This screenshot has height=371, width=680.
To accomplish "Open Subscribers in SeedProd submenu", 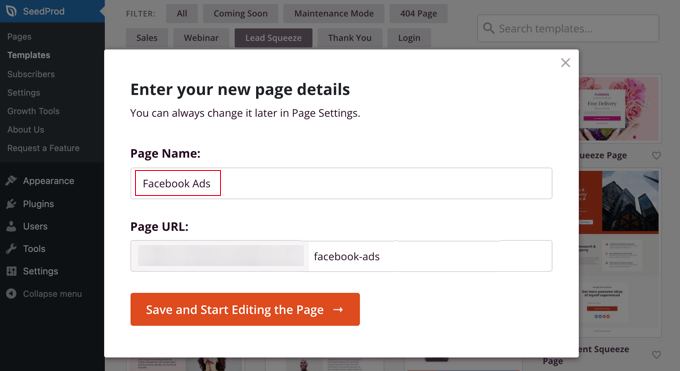I will 31,74.
